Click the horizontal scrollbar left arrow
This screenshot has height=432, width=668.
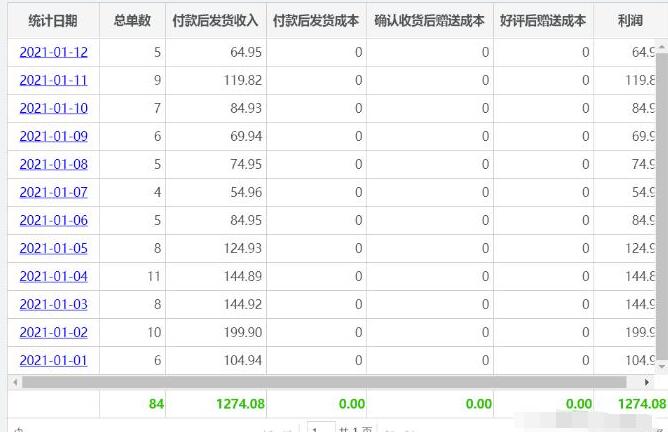pos(13,382)
